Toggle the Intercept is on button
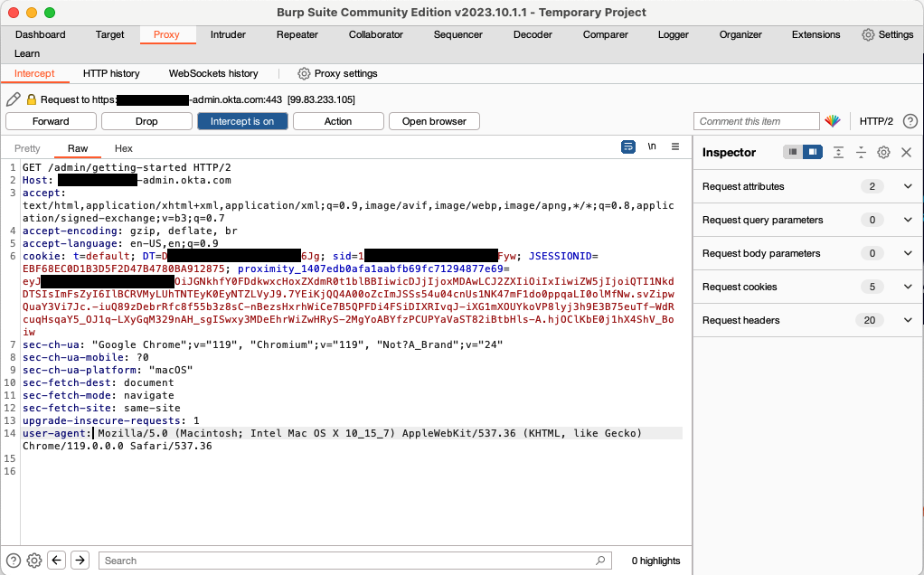The width and height of the screenshot is (924, 575). pos(242,121)
